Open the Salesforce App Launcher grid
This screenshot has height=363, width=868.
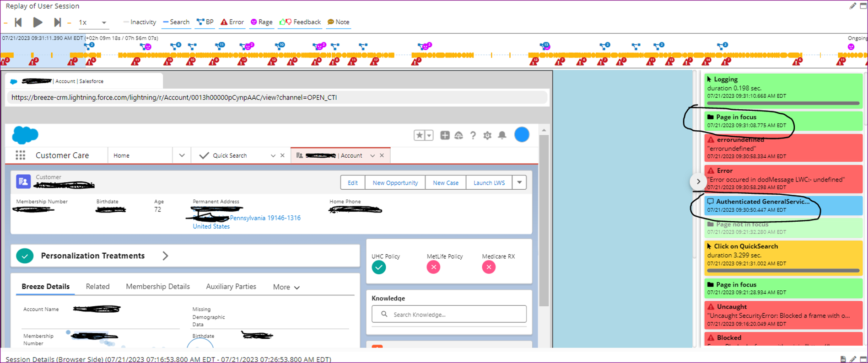[20, 155]
